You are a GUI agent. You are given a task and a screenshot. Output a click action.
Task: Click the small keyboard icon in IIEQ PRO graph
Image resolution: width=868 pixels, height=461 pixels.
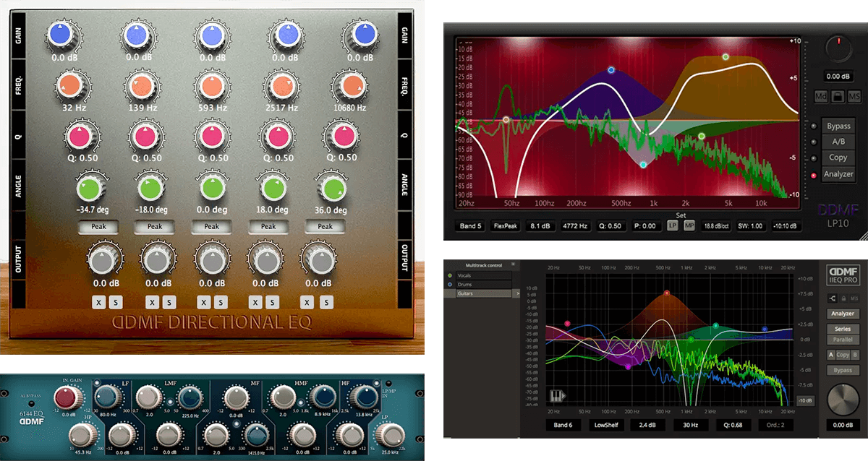click(x=556, y=395)
